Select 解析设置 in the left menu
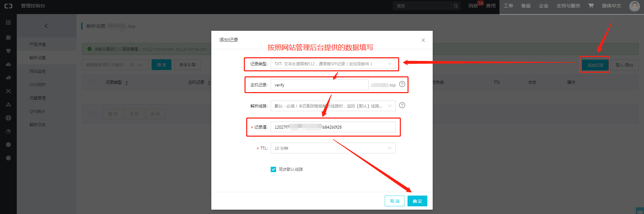Image resolution: width=644 pixels, height=214 pixels. point(38,58)
